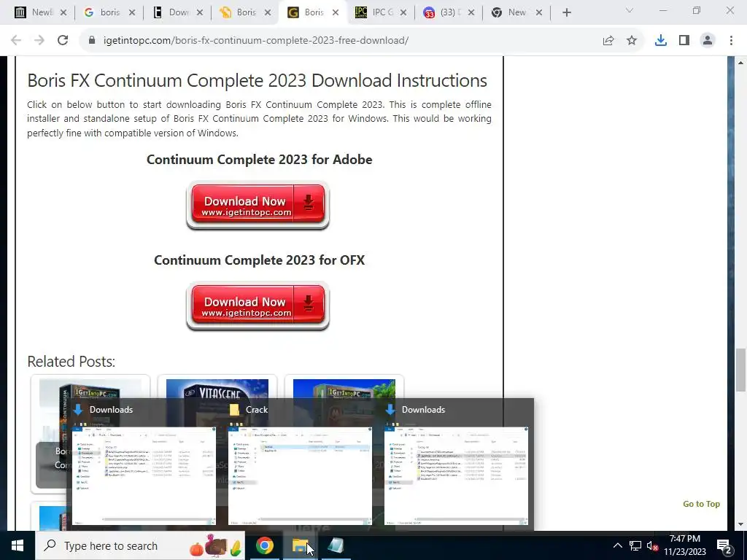Switch to the 'Down' tab

click(177, 12)
